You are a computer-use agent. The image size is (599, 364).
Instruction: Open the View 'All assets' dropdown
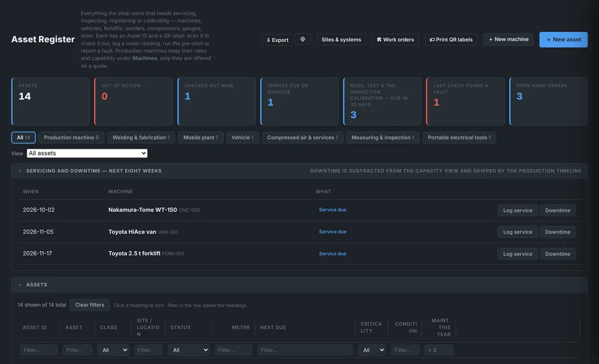coord(87,153)
